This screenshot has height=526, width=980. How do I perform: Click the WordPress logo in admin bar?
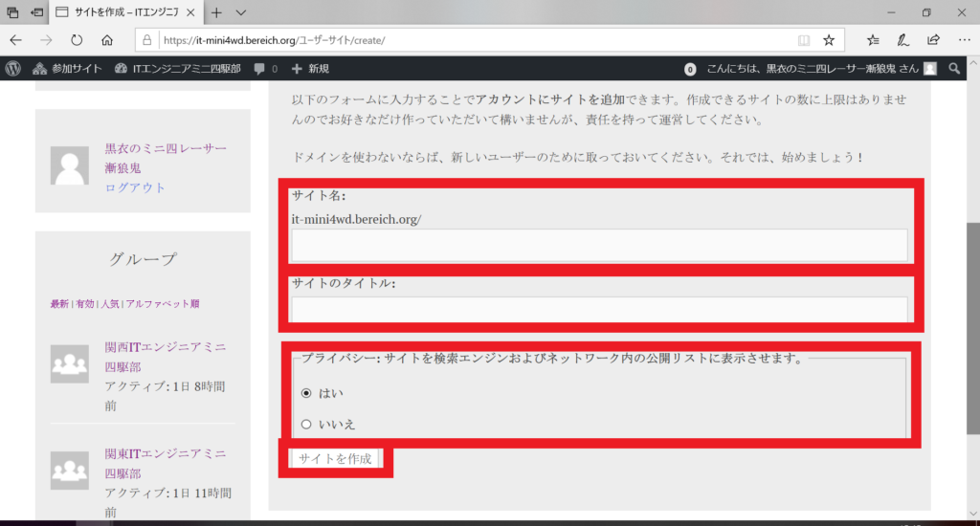[x=13, y=69]
